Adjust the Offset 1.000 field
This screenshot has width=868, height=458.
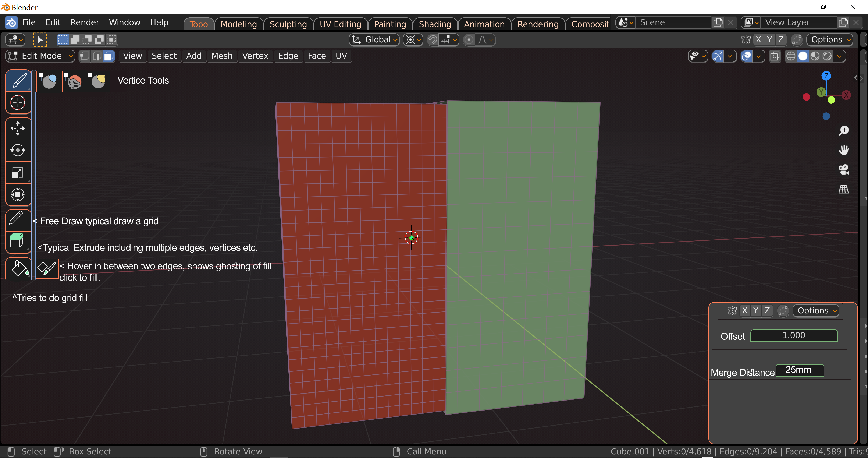coord(794,335)
